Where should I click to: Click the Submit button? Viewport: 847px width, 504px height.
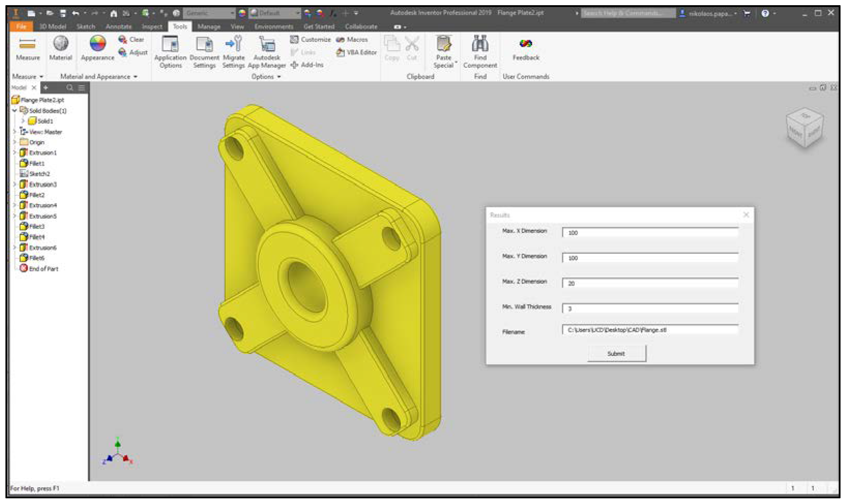pos(617,353)
